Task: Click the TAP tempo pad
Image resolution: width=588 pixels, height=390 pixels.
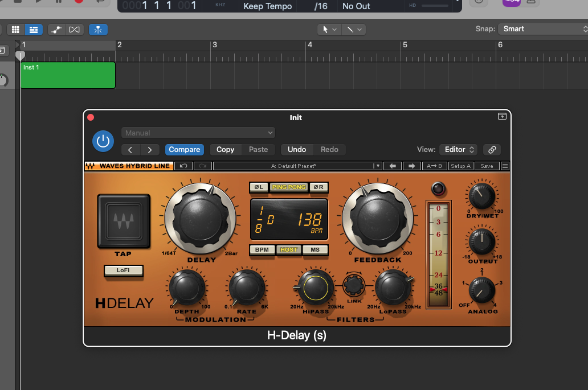Action: 124,221
